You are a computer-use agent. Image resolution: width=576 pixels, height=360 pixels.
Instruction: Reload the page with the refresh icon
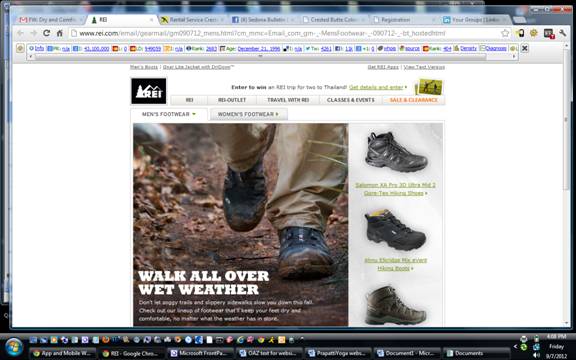point(47,33)
